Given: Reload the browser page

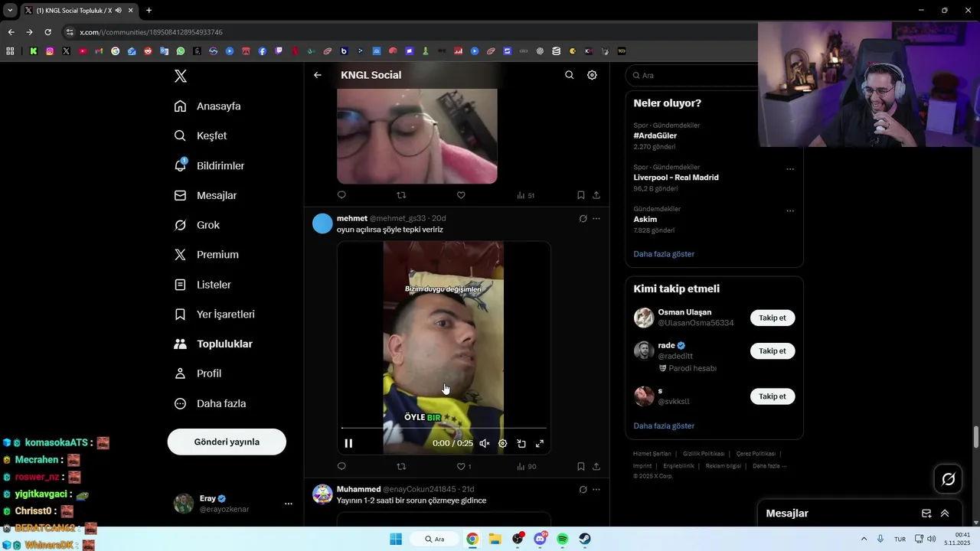Looking at the screenshot, I should [x=47, y=32].
